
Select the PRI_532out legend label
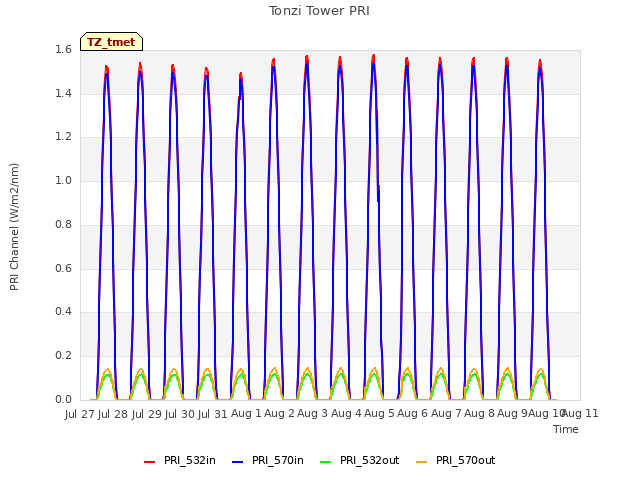(369, 460)
